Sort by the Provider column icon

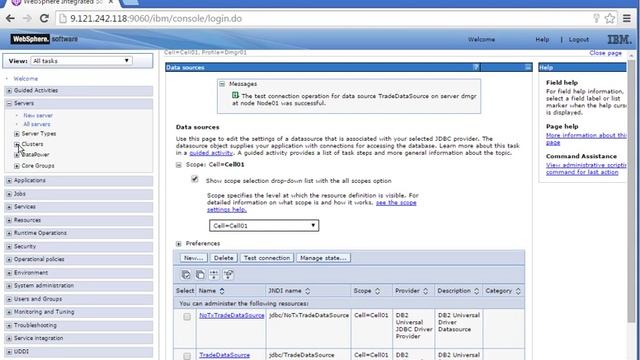[425, 291]
